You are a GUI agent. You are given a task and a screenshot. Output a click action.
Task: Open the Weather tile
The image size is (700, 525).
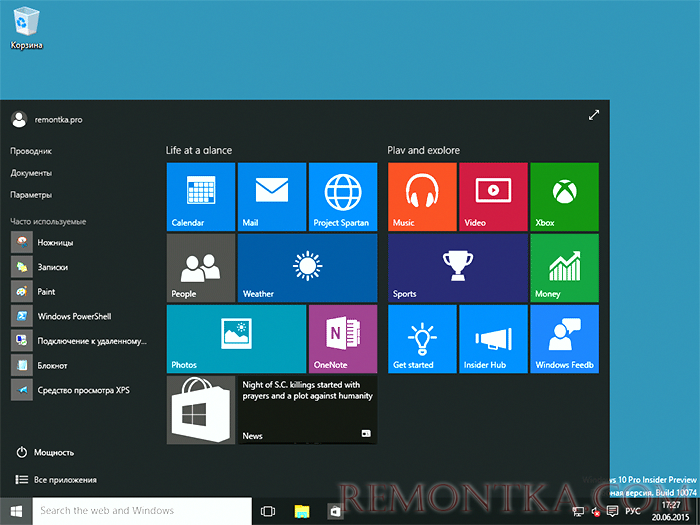(x=308, y=268)
